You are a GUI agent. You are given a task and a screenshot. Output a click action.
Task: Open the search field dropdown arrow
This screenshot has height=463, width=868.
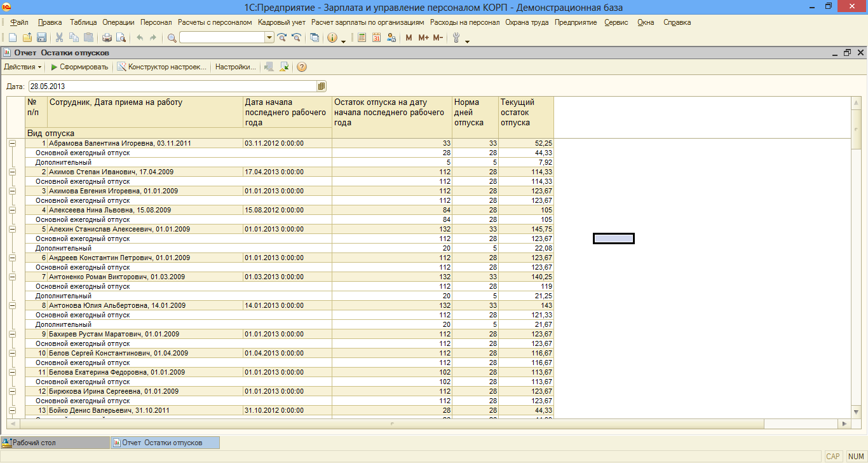[x=270, y=38]
